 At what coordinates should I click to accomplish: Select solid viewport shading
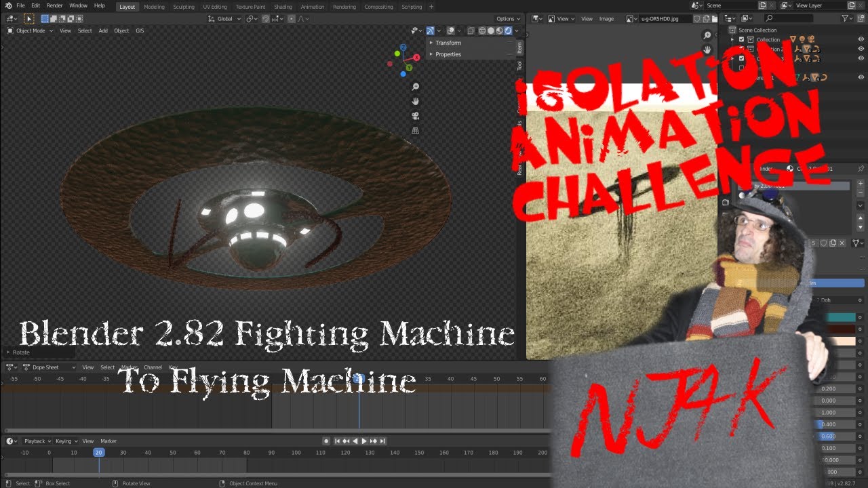[x=491, y=30]
